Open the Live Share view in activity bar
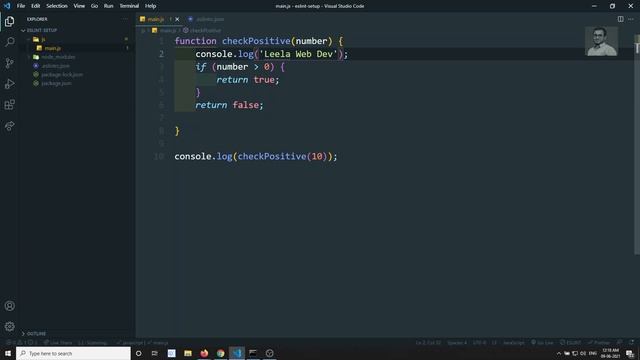 (x=9, y=126)
